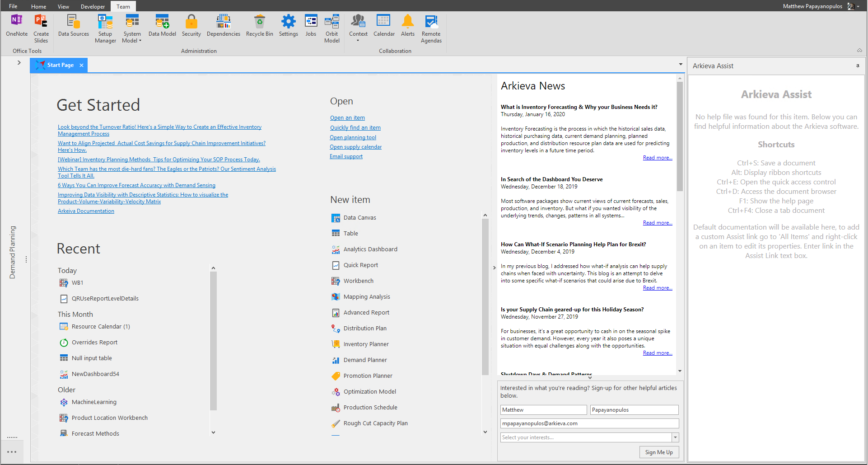Read more about Inventory Forecasting article
The width and height of the screenshot is (868, 465).
658,158
